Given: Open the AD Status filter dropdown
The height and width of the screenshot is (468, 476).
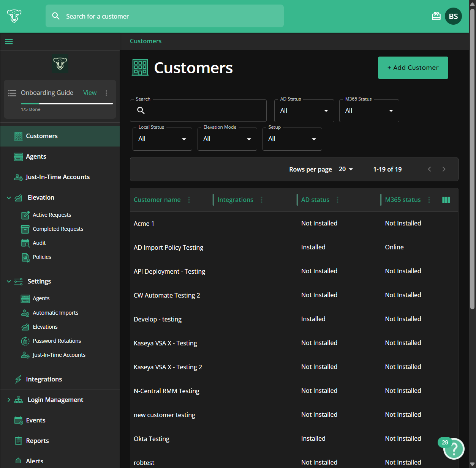Looking at the screenshot, I should (x=304, y=111).
